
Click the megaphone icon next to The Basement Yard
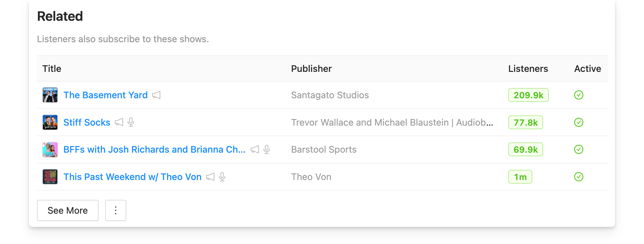[x=156, y=95]
